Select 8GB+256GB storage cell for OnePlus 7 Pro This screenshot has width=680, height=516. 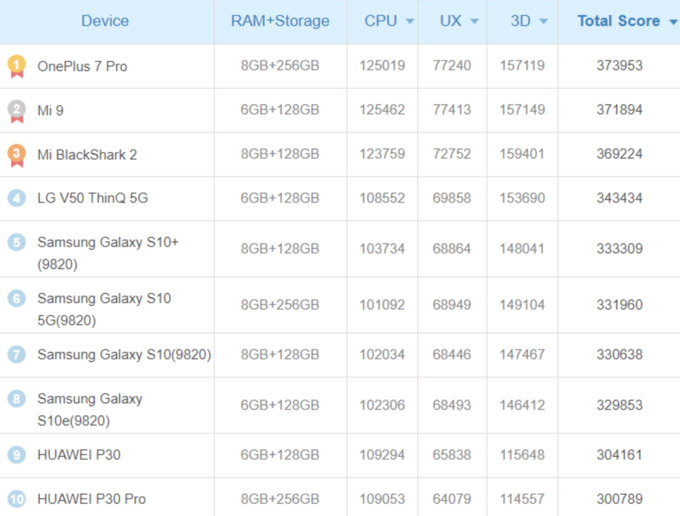point(280,65)
